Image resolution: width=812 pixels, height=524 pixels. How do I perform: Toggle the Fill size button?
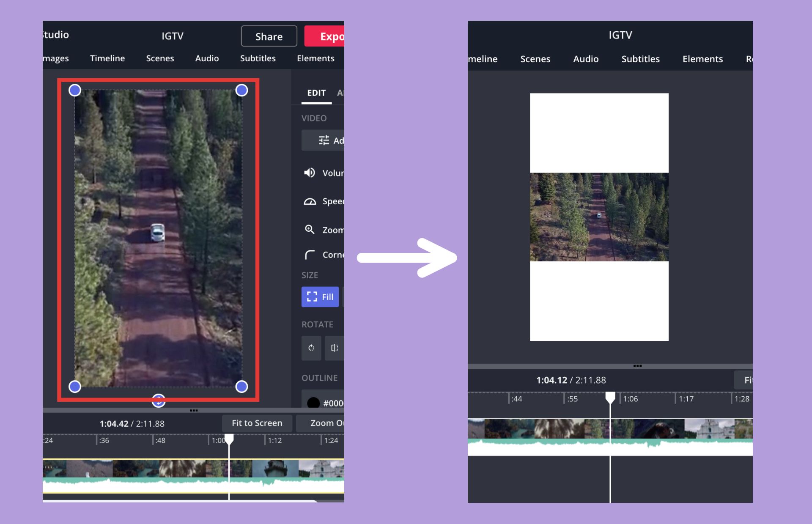[x=320, y=297]
